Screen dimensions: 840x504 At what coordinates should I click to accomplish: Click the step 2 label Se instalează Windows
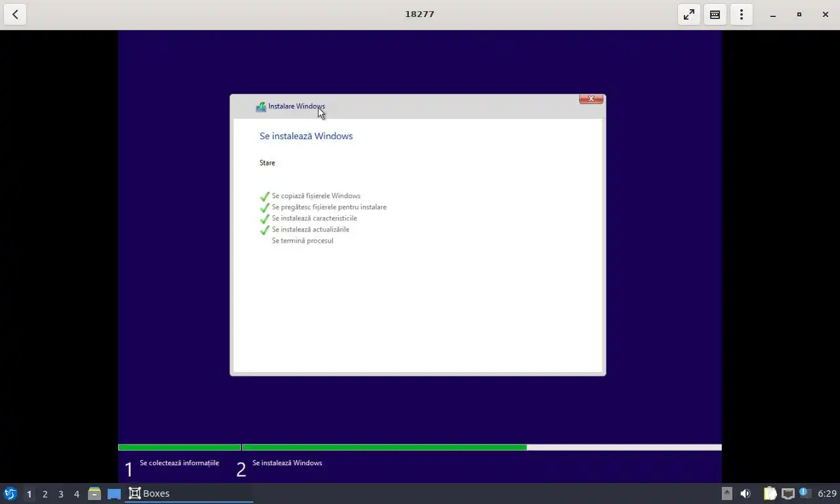click(x=287, y=463)
